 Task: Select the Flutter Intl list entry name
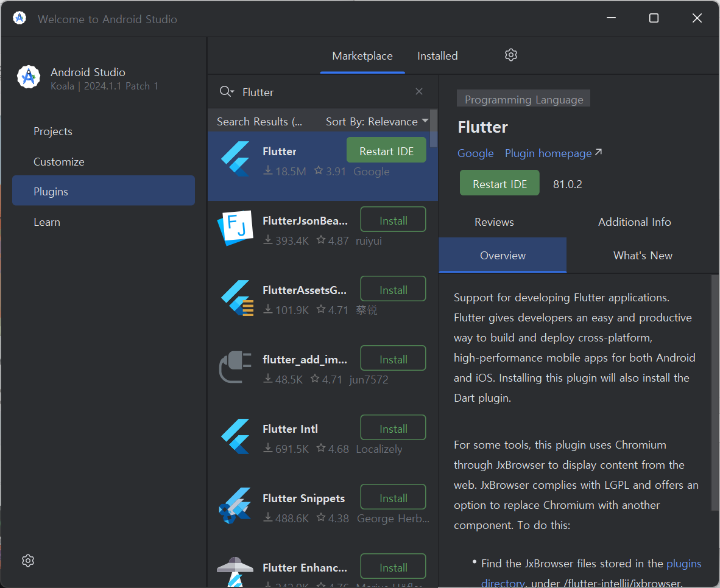click(x=290, y=429)
